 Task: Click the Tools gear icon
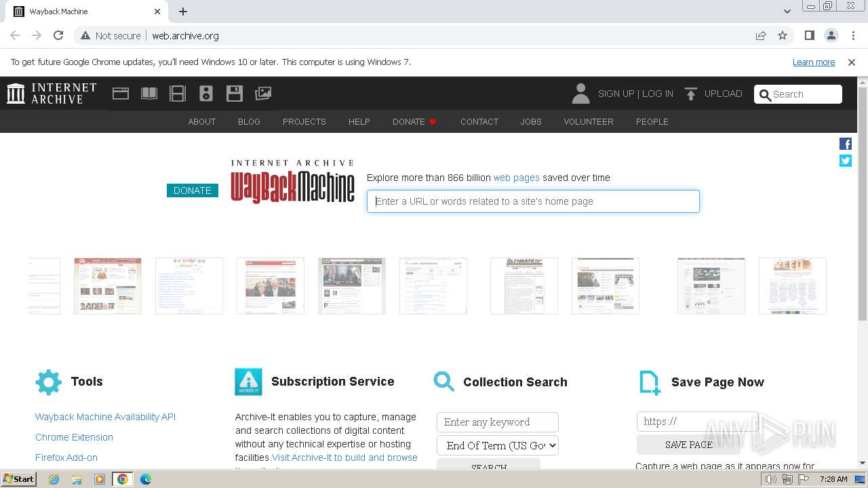coord(48,382)
